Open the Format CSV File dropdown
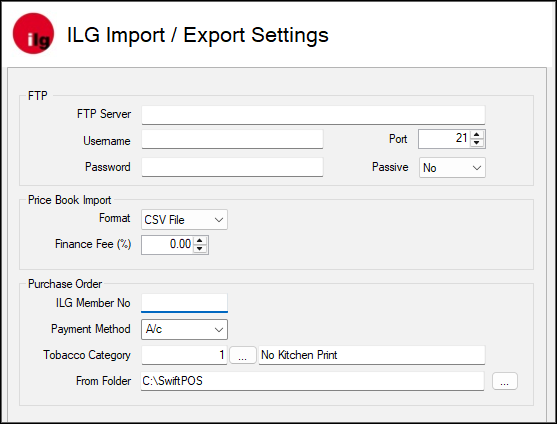The image size is (557, 424). point(184,219)
